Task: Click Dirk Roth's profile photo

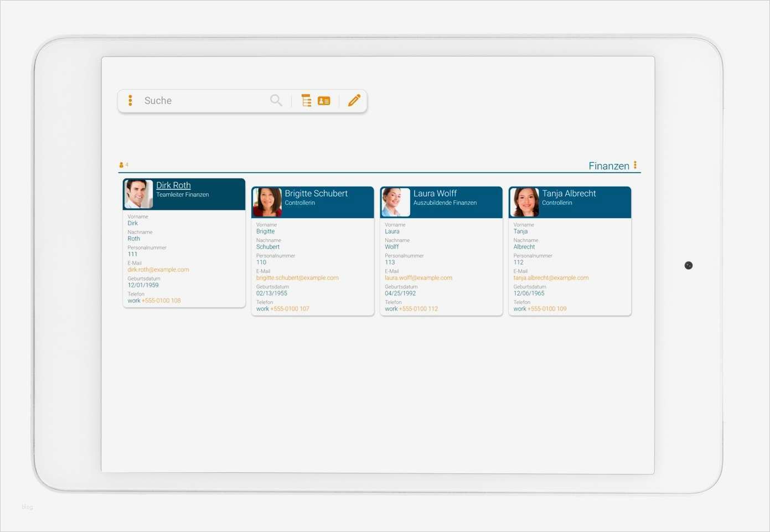Action: click(139, 194)
